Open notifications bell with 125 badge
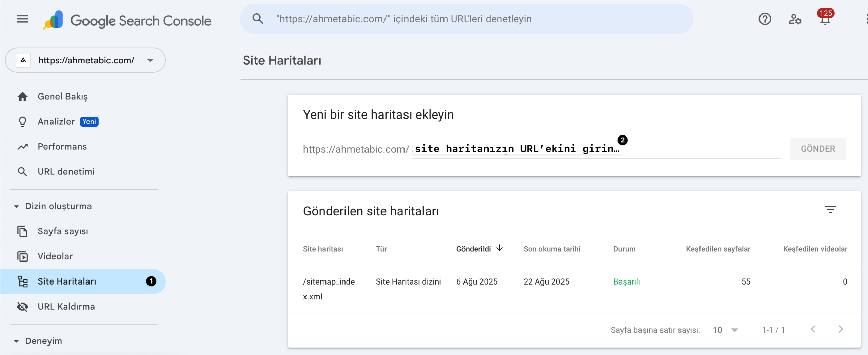The width and height of the screenshot is (868, 355). [825, 18]
